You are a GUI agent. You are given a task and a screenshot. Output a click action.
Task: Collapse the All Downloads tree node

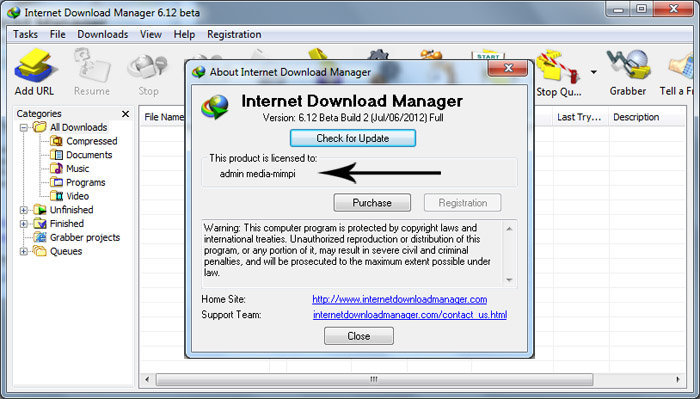pyautogui.click(x=24, y=128)
